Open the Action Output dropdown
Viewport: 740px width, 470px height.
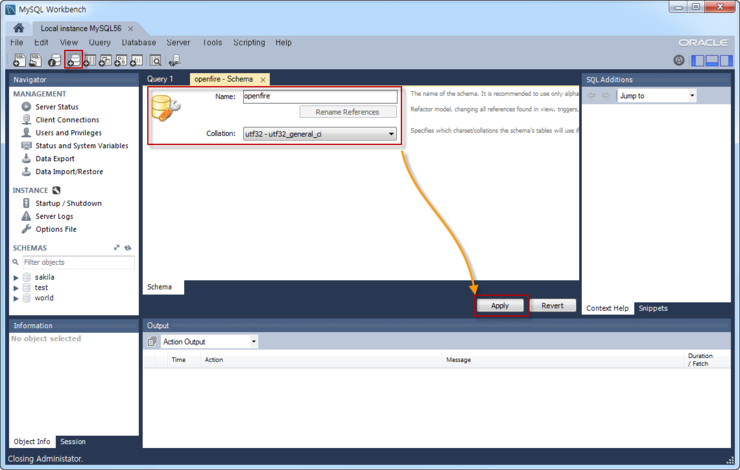click(210, 342)
